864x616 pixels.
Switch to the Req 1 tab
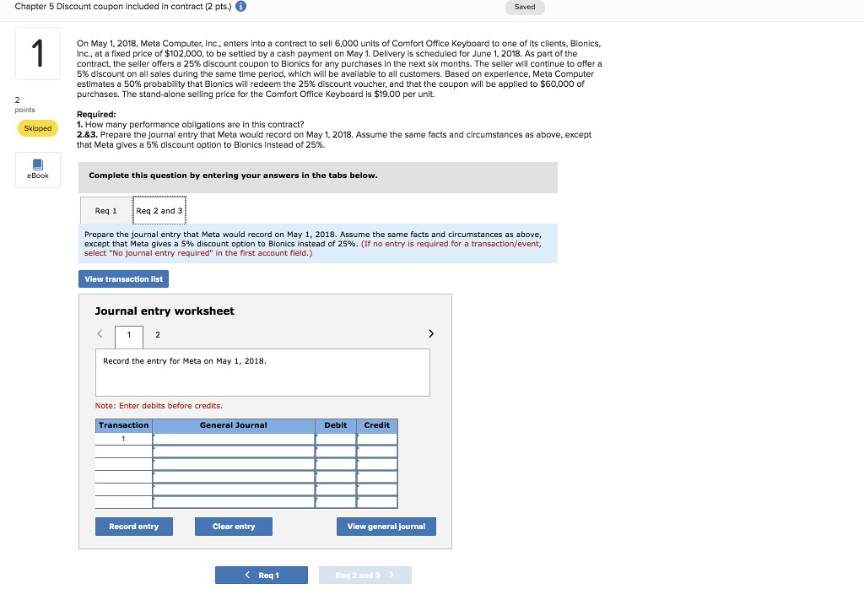(105, 210)
